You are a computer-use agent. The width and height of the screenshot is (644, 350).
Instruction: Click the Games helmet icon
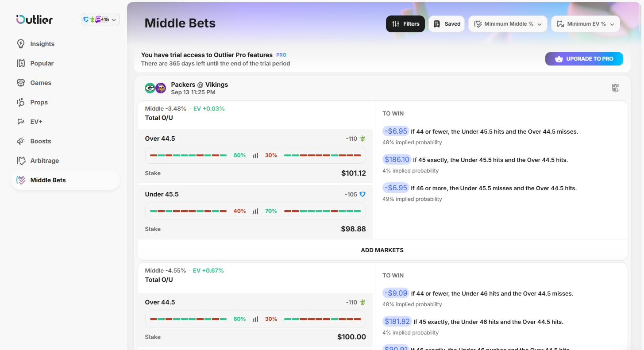[x=20, y=83]
